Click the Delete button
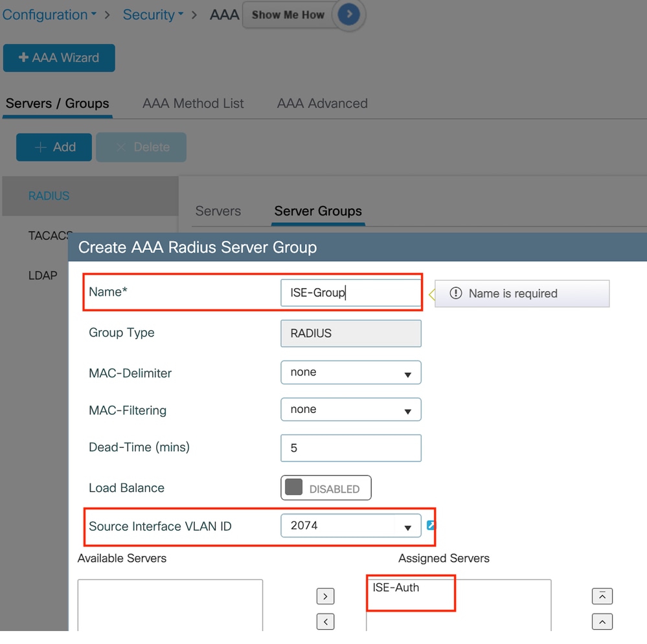This screenshot has height=644, width=647. pyautogui.click(x=141, y=147)
